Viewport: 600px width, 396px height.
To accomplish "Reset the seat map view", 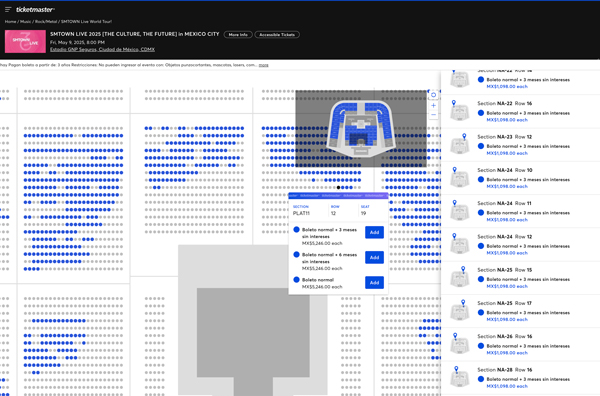I will pyautogui.click(x=433, y=95).
